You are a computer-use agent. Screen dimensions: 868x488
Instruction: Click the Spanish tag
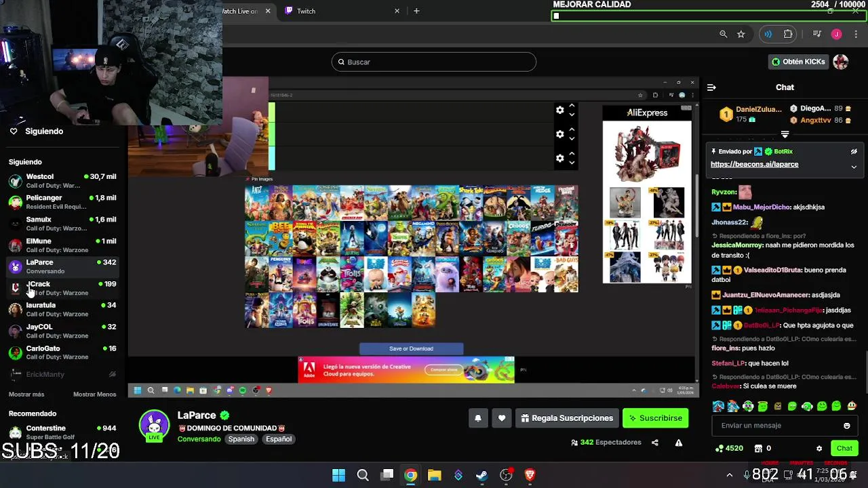[x=241, y=439]
